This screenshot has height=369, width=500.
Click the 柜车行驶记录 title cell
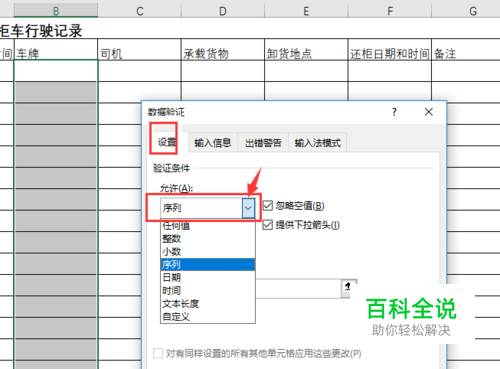click(41, 31)
